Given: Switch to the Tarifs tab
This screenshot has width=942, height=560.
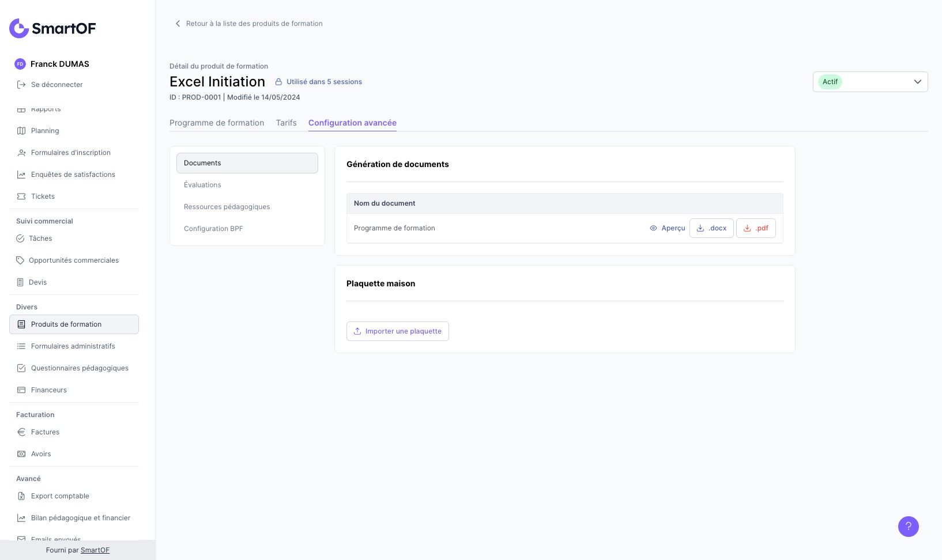Looking at the screenshot, I should pos(286,123).
